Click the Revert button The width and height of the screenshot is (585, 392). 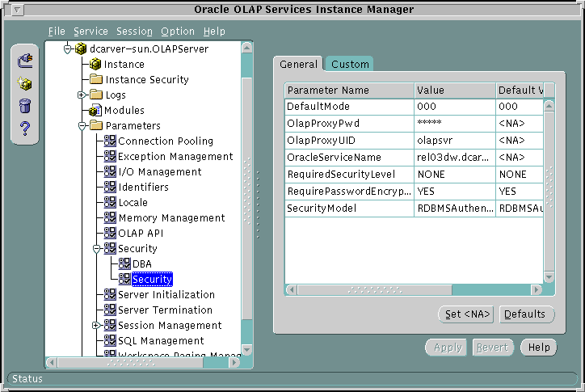pos(492,348)
